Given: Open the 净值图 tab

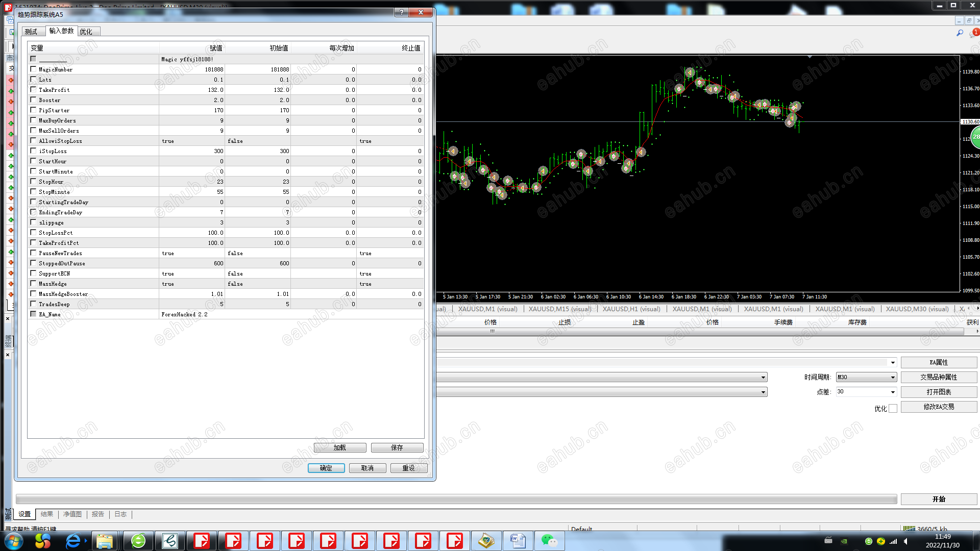Looking at the screenshot, I should point(72,514).
